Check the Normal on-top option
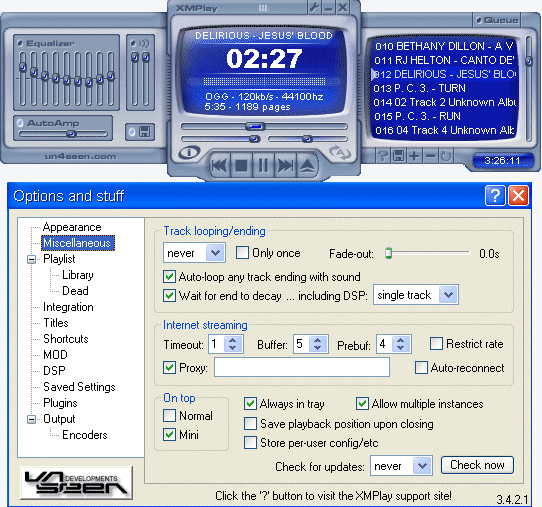 (x=169, y=415)
